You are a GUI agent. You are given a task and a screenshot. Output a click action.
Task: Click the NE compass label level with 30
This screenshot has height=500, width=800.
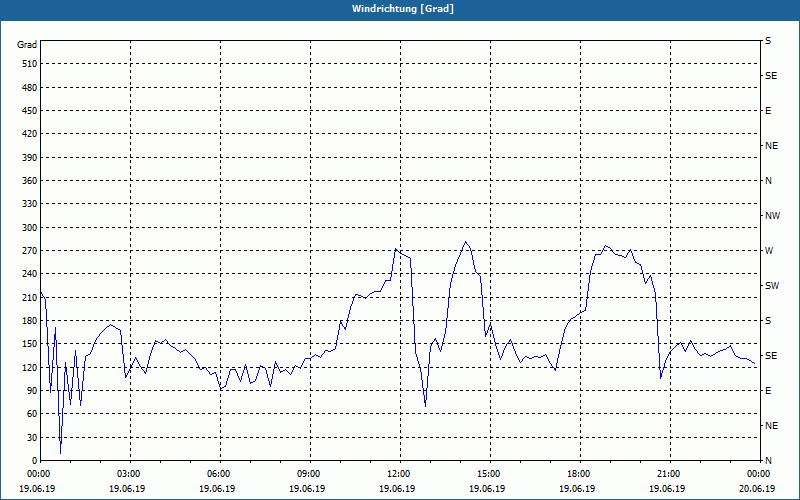coord(771,426)
